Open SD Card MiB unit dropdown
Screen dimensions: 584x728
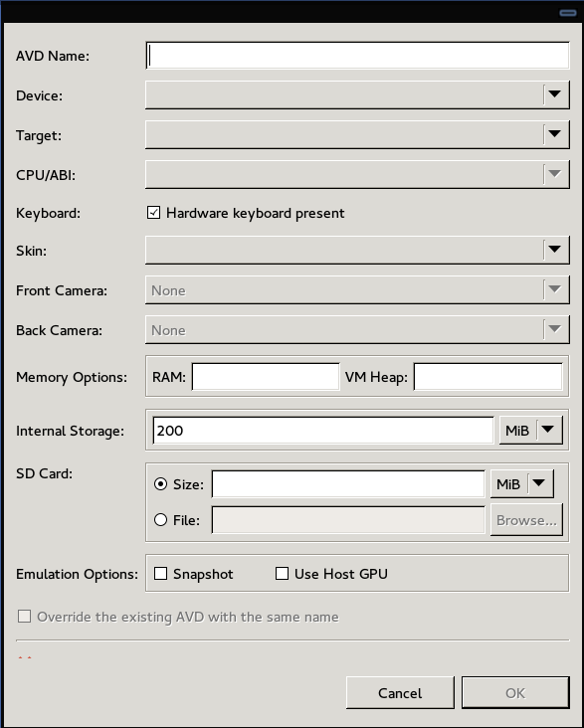coord(521,484)
